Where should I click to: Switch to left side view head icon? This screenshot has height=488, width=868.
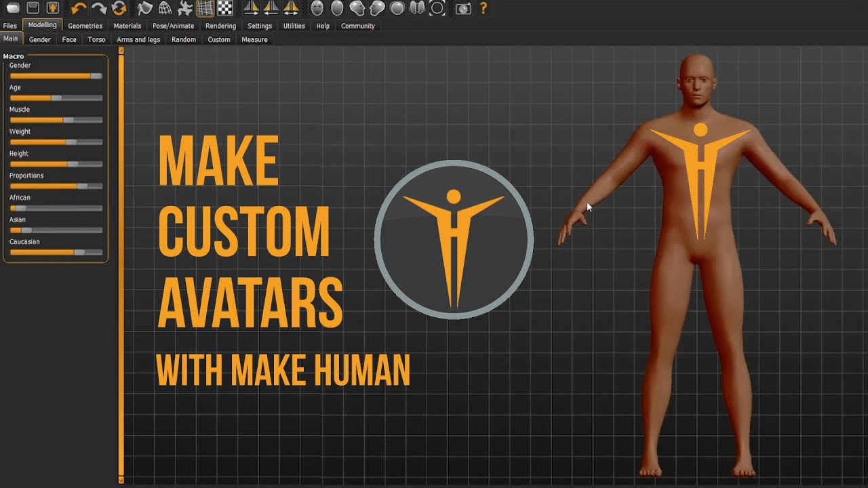pos(357,8)
